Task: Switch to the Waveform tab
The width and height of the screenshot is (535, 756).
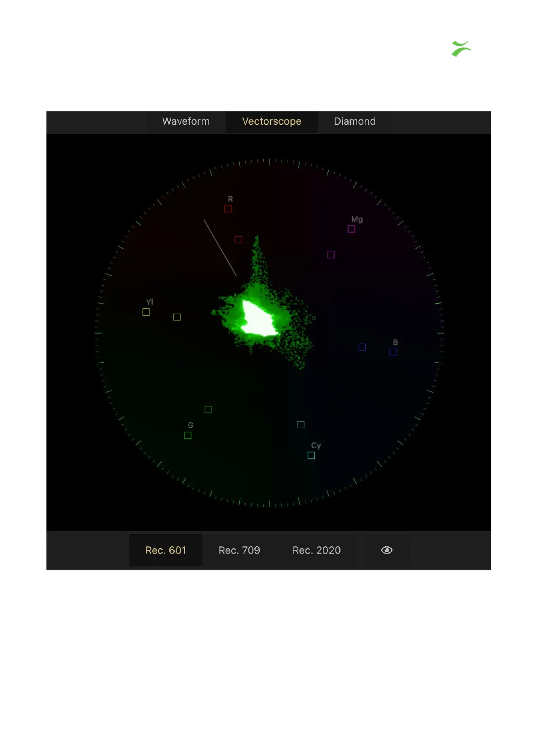Action: (x=186, y=122)
